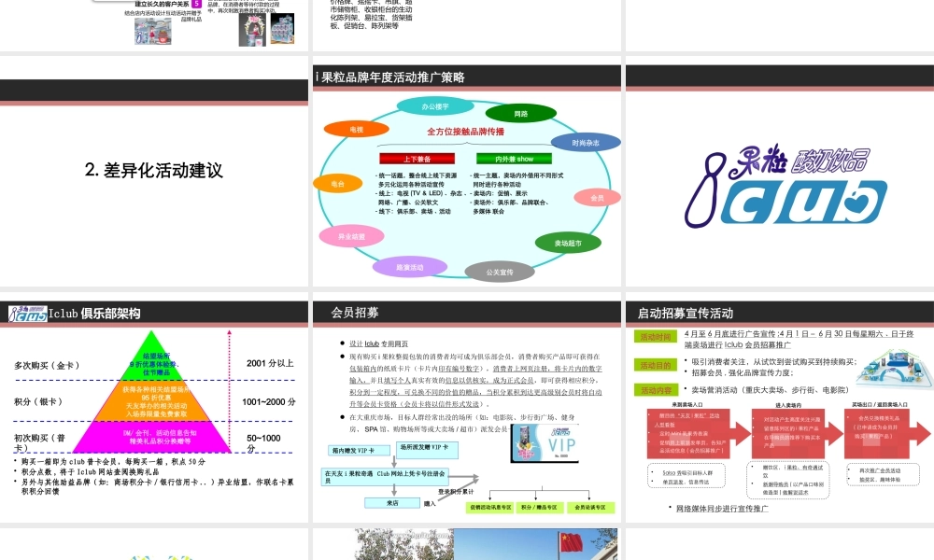Image resolution: width=934 pixels, height=560 pixels.
Task: Click the magenta bottom tier of the pyramid
Action: (152, 438)
